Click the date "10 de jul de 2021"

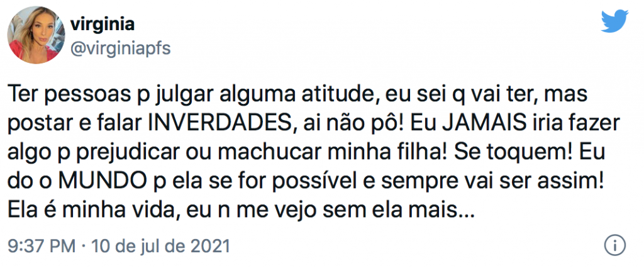(x=160, y=246)
